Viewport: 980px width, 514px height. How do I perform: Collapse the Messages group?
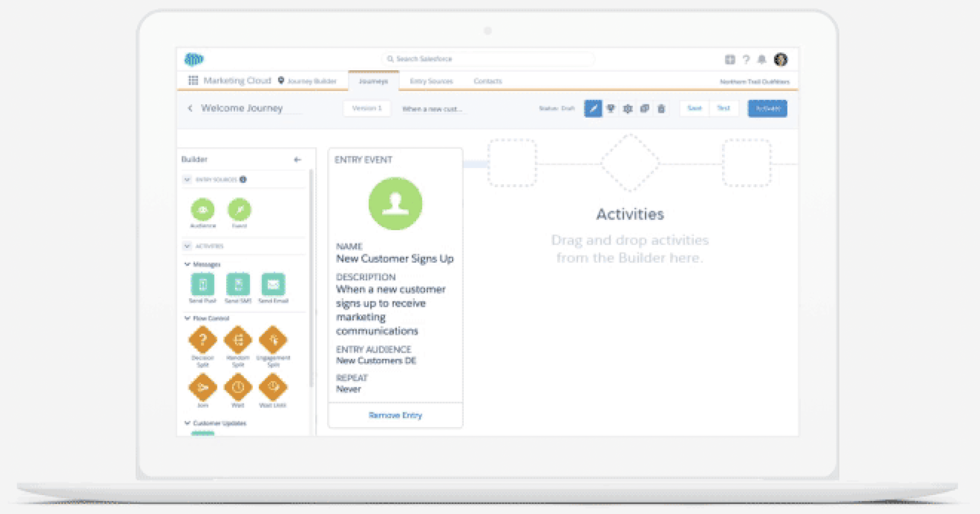click(187, 264)
